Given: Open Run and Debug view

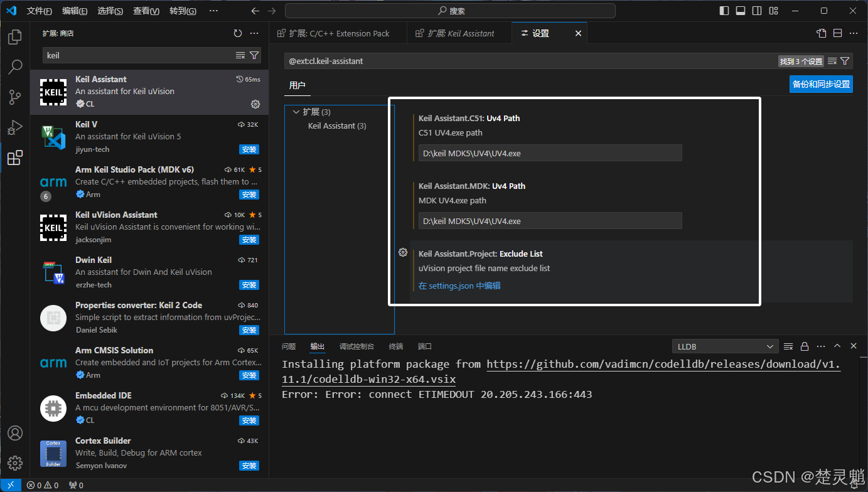Looking at the screenshot, I should (x=15, y=127).
